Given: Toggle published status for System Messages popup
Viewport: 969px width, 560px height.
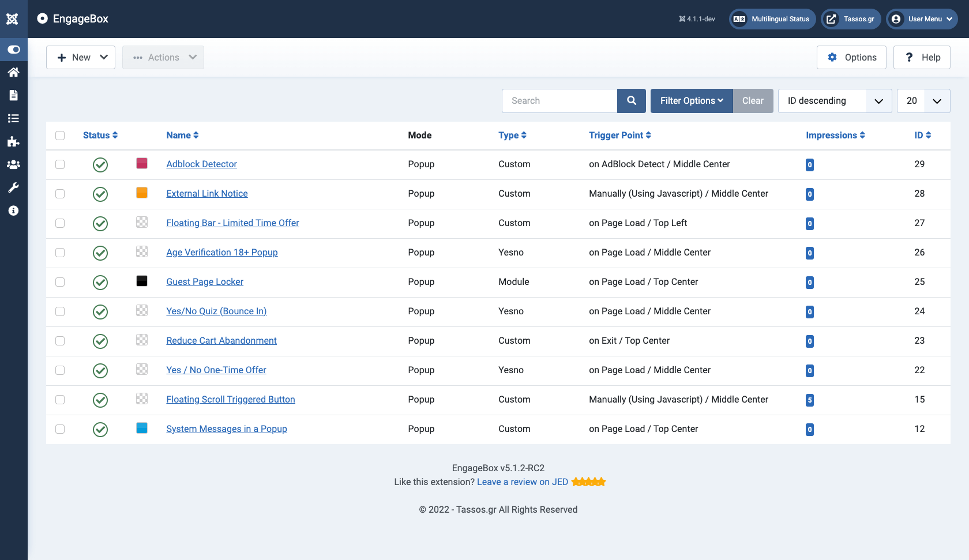Looking at the screenshot, I should 100,430.
